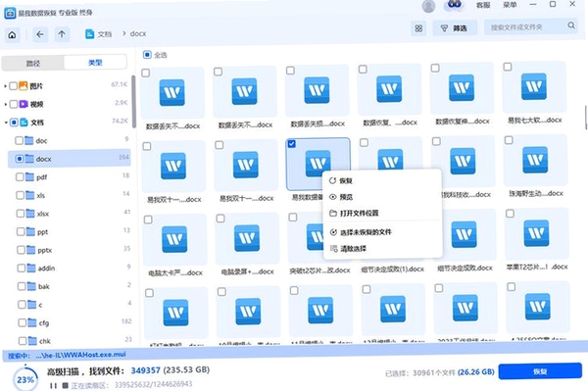Click the pdf folder icon
This screenshot has width=588, height=391.
click(30, 177)
